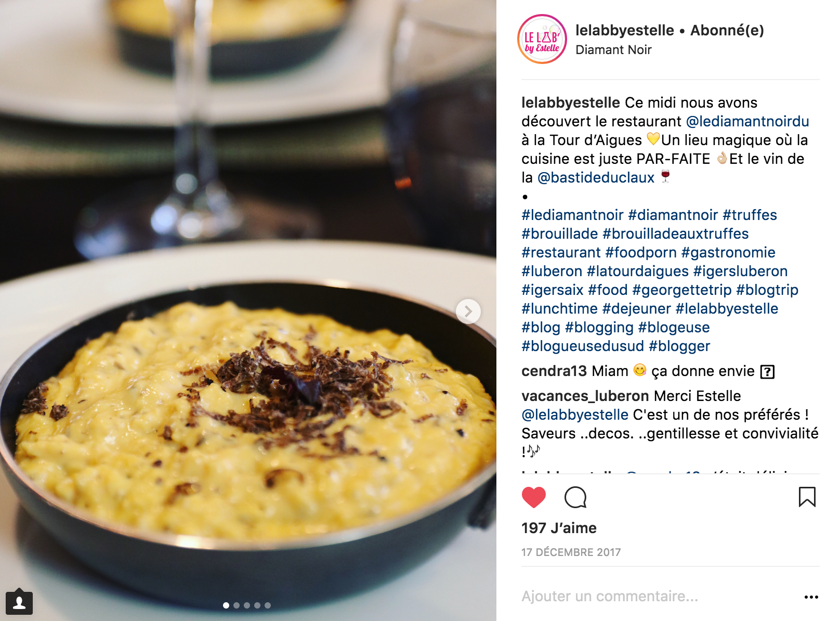This screenshot has height=621, width=840.
Task: Show tagged people with the person icon
Action: 19,602
